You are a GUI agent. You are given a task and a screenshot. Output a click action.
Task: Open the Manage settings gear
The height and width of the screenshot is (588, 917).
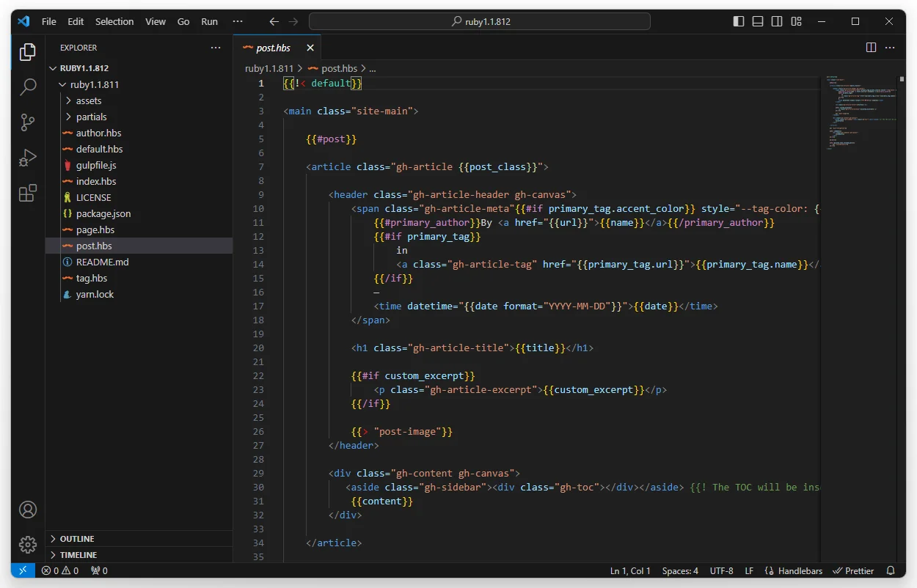point(28,544)
